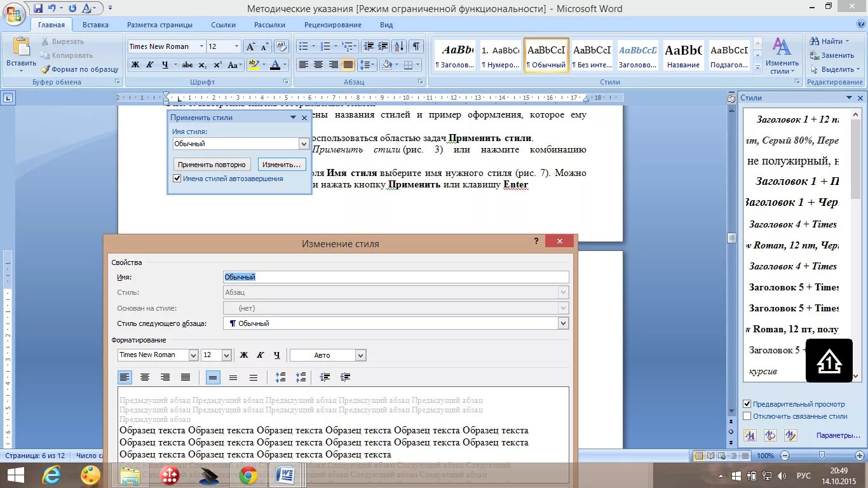Select double line spacing in dialog
Screen dimensions: 868x488
[254, 377]
